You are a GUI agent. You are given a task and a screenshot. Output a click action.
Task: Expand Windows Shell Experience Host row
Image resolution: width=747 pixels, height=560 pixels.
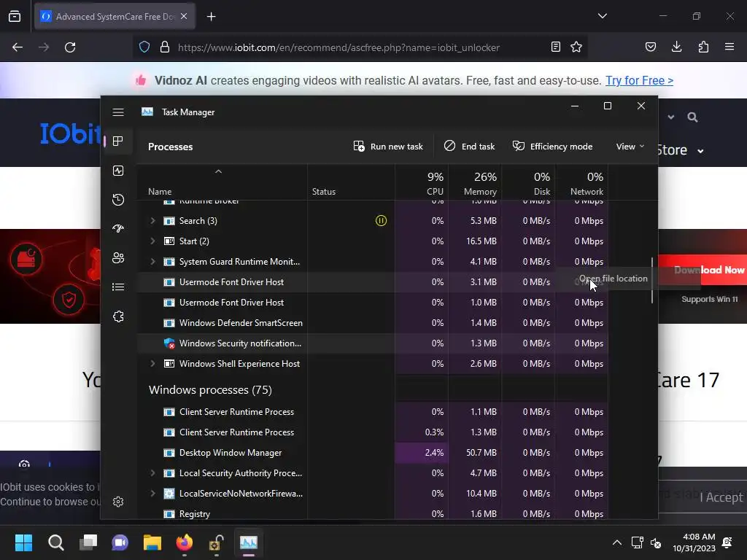152,363
